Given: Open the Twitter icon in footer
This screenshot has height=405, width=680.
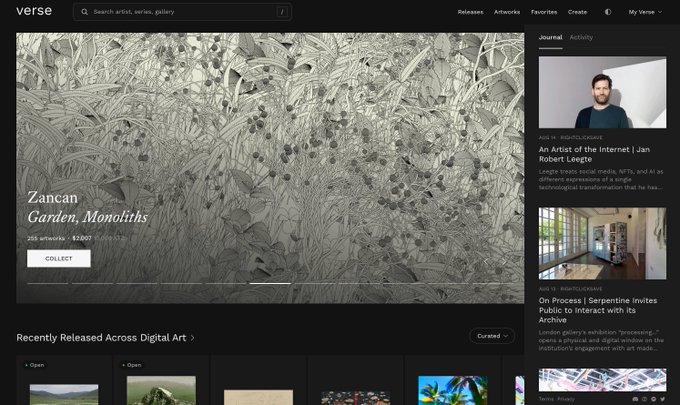Looking at the screenshot, I should coord(662,399).
